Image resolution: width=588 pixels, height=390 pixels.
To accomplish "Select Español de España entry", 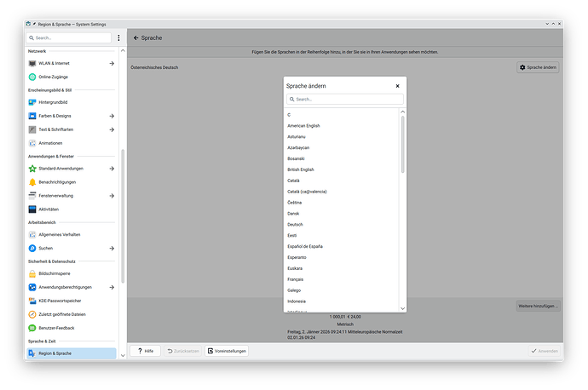I will (342, 246).
